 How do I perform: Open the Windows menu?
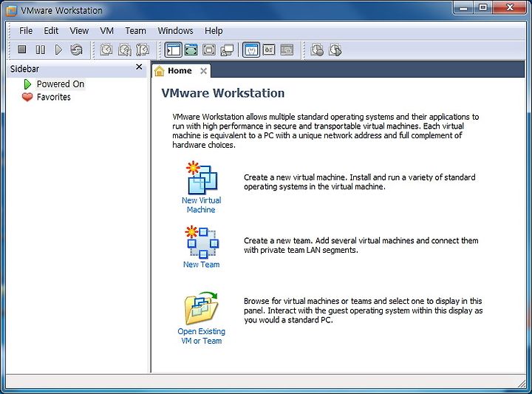tap(175, 31)
